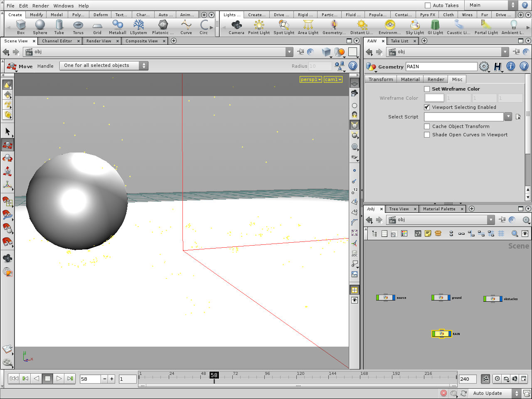
Task: Select the RAIN node in network
Action: point(441,334)
